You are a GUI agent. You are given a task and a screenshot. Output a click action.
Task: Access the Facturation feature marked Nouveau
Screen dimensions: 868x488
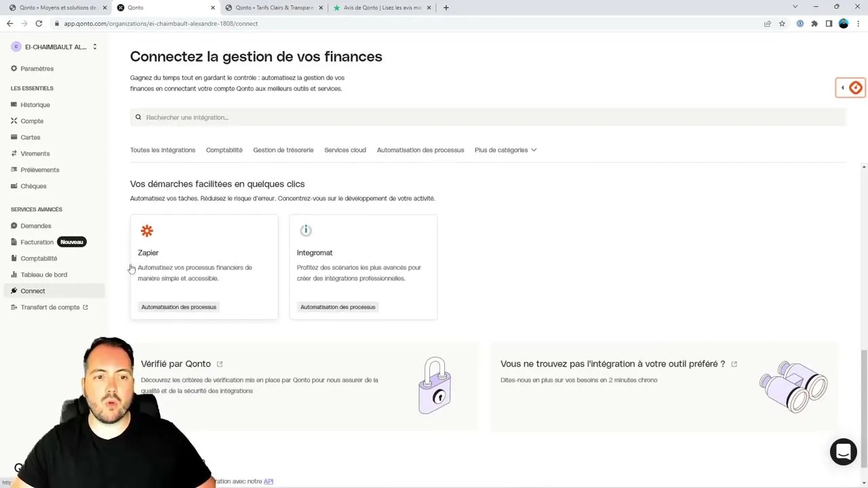37,242
